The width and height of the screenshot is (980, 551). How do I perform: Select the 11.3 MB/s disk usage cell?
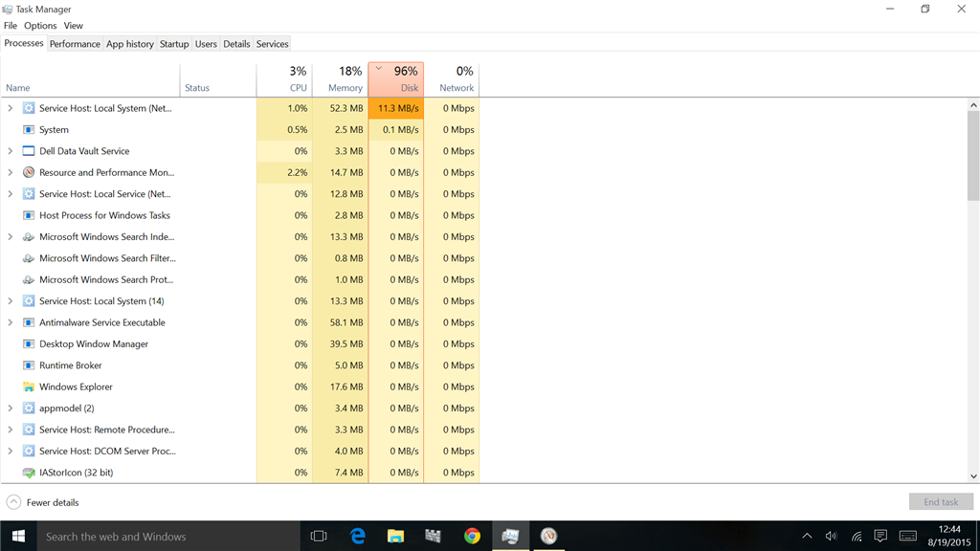pyautogui.click(x=396, y=108)
